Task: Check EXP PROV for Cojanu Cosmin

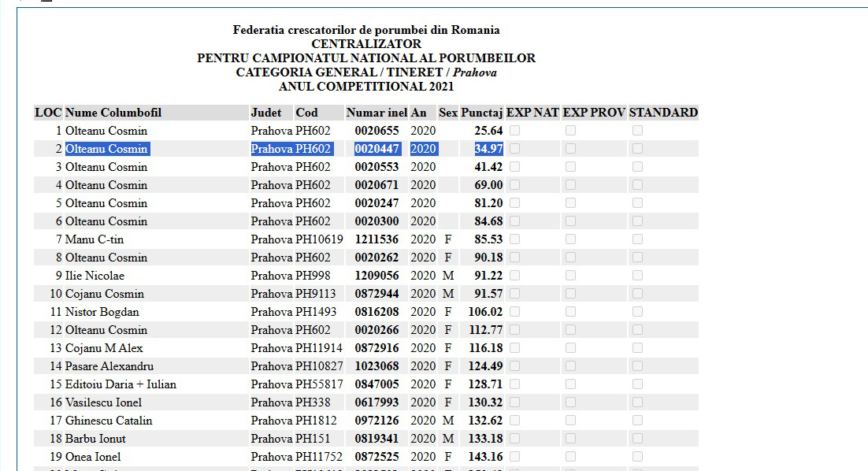Action: 570,294
